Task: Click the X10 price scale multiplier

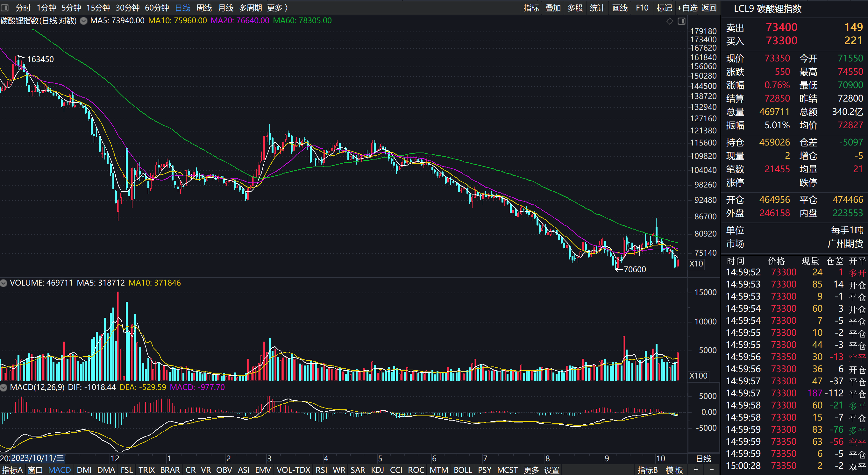Action: (696, 263)
